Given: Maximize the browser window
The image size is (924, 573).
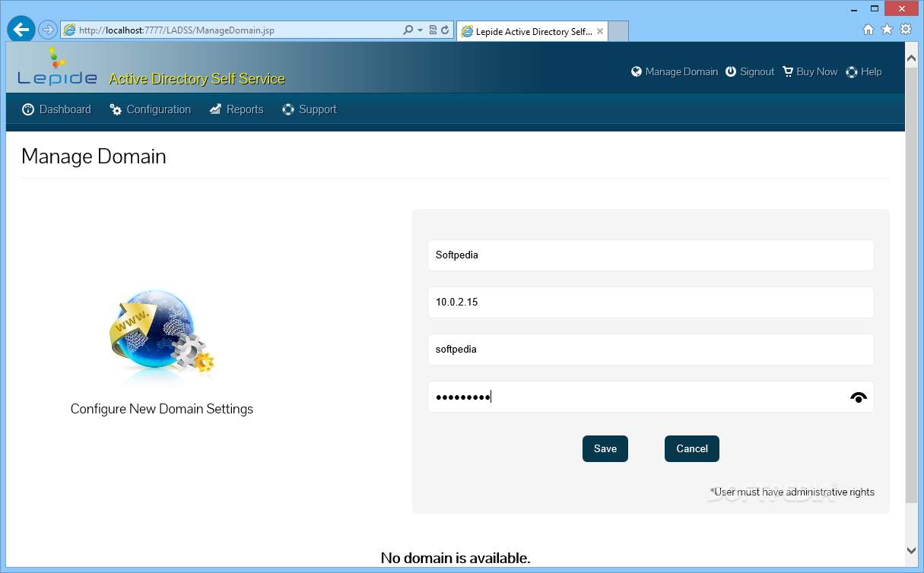Looking at the screenshot, I should coord(875,8).
